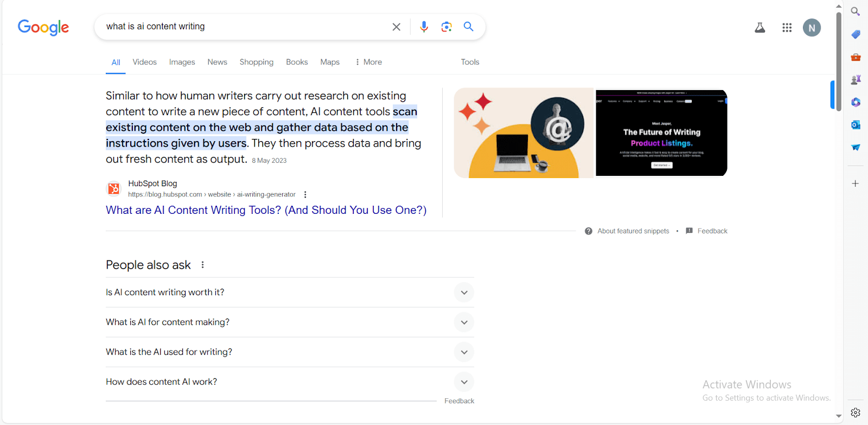The image size is (868, 425).
Task: Switch to Shopping tab
Action: pyautogui.click(x=257, y=62)
